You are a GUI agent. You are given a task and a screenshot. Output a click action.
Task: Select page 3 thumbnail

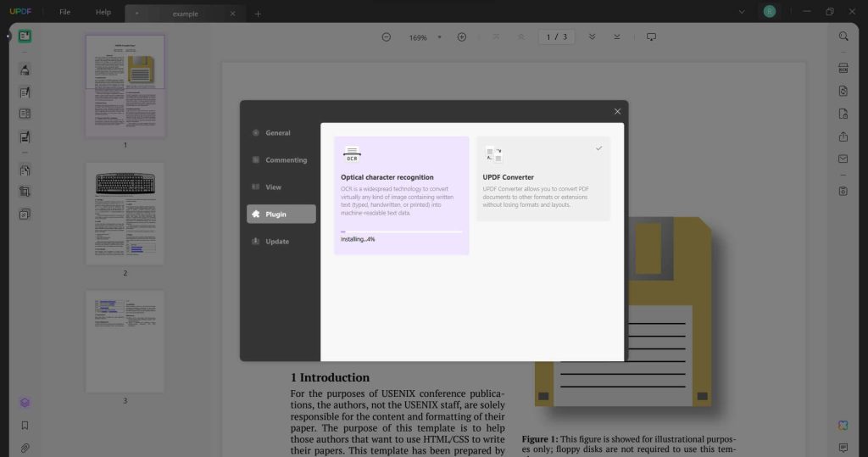125,342
